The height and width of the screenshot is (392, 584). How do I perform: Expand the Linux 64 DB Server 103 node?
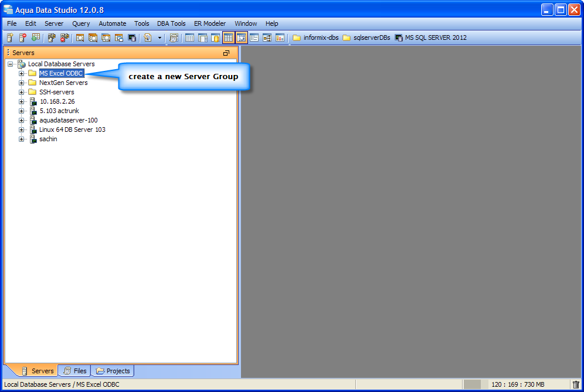pyautogui.click(x=22, y=129)
